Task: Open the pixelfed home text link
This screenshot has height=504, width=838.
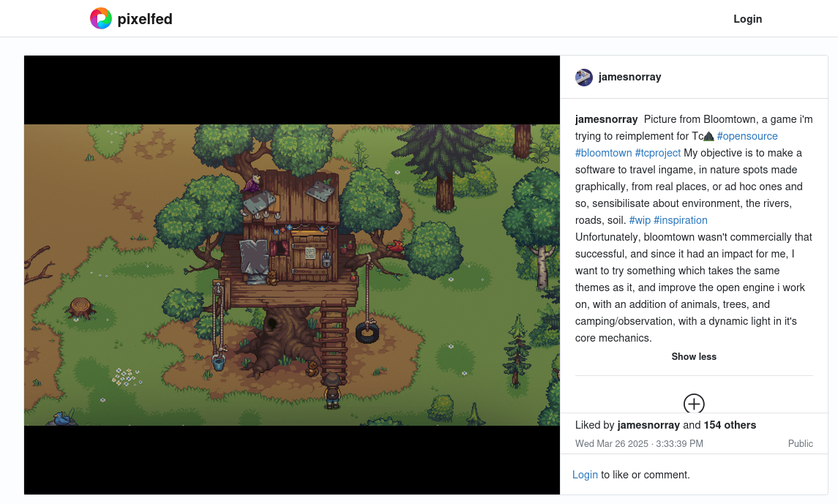Action: [x=145, y=19]
